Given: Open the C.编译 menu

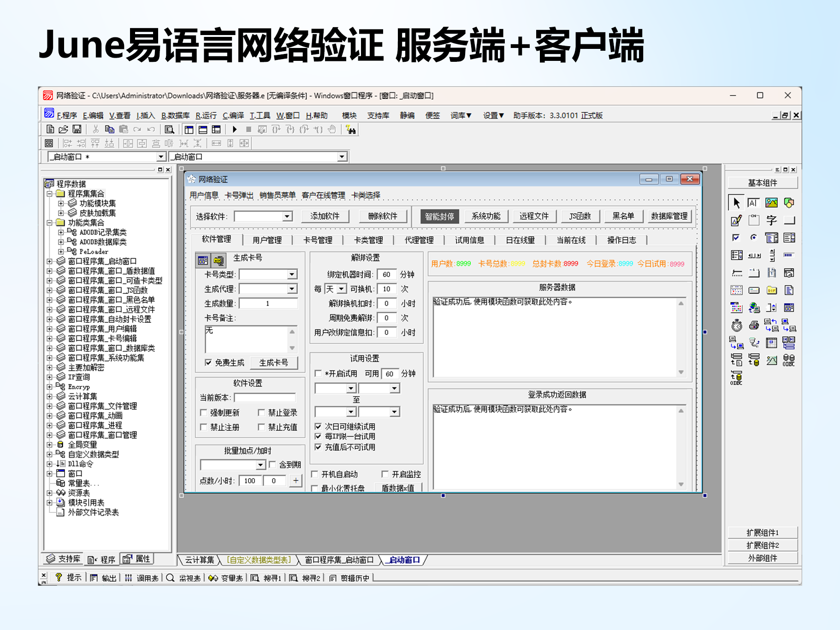Looking at the screenshot, I should [x=233, y=115].
